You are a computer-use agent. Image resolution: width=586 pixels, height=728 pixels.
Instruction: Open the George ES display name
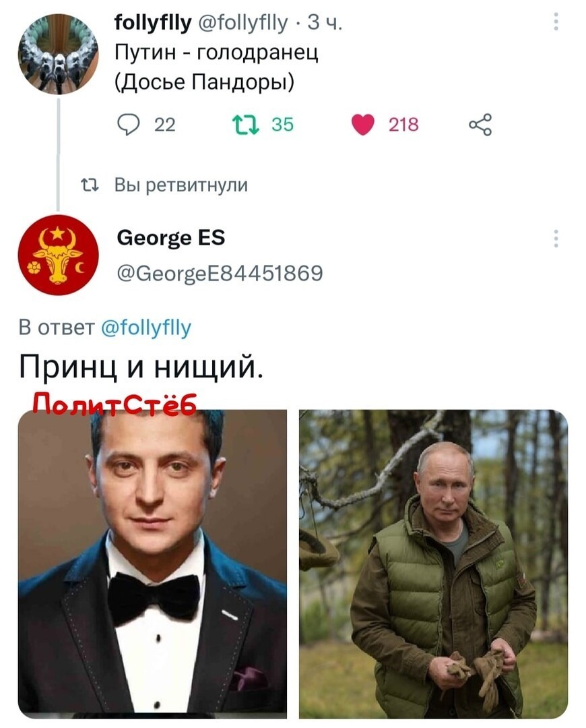170,238
